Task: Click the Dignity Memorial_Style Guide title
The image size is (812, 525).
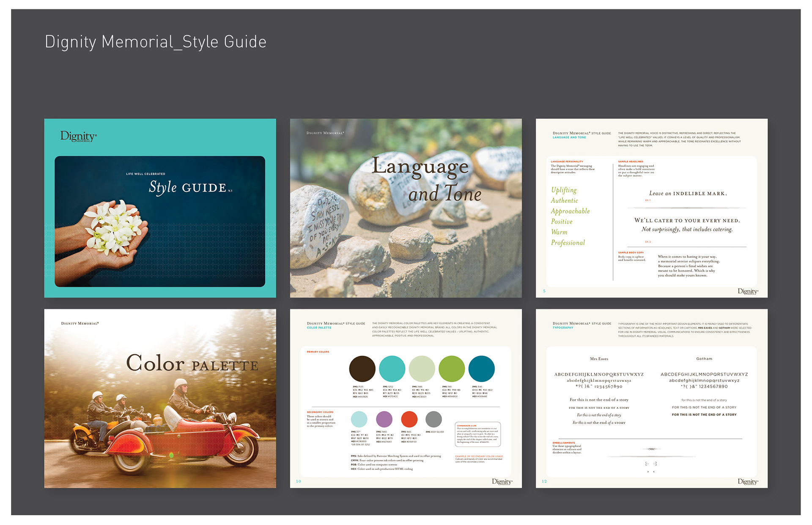Action: pyautogui.click(x=156, y=42)
